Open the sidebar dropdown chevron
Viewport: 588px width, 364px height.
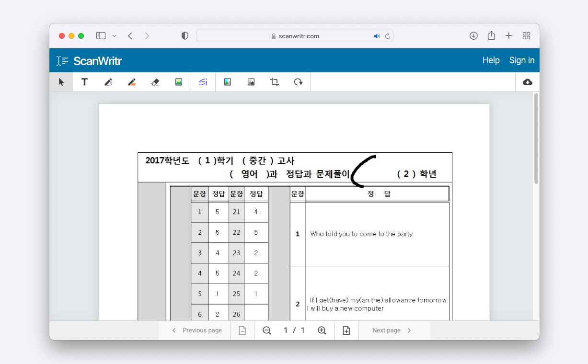click(114, 36)
